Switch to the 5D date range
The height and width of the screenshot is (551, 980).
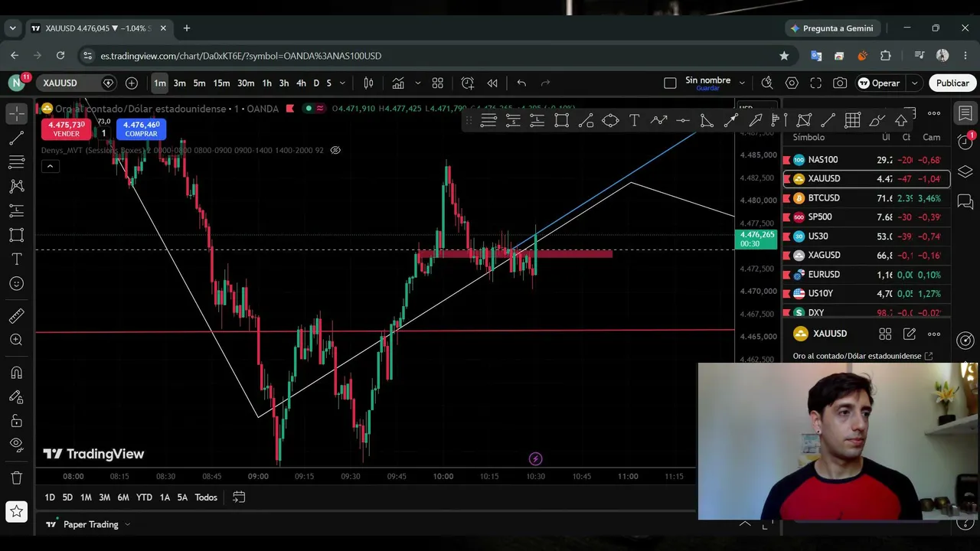click(67, 497)
